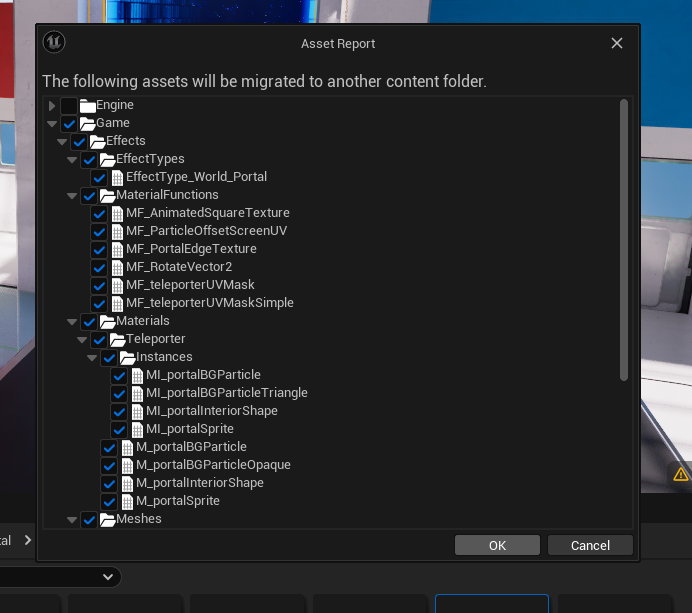The image size is (692, 613).
Task: Collapse the Instances folder tree arrow
Action: click(92, 358)
